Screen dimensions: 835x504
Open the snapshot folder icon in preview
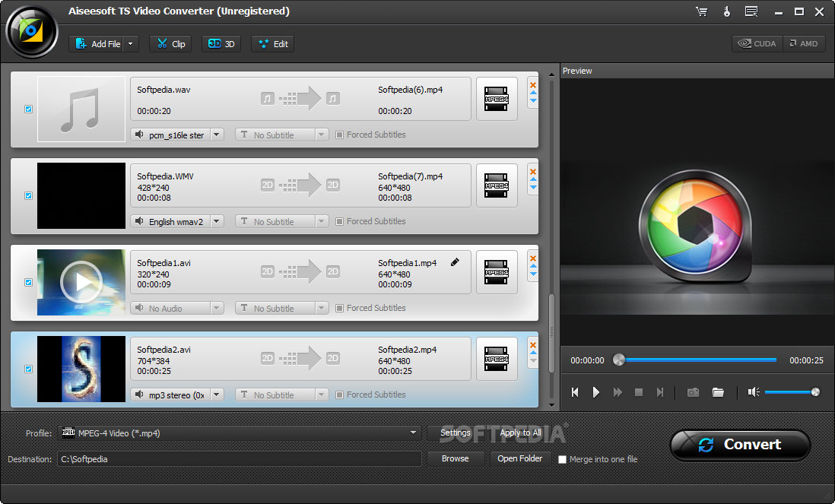point(719,392)
